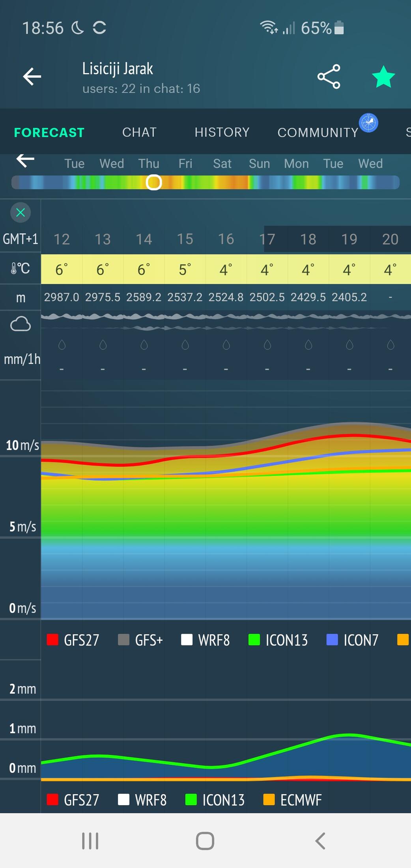The image size is (411, 868).
Task: Tap the left arrow above the day timeline
Action: coord(25,160)
